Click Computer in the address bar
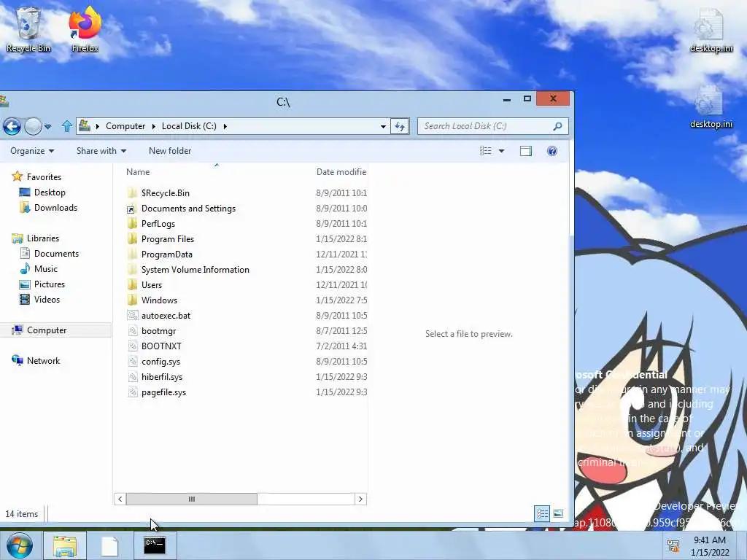The image size is (747, 560). (x=125, y=126)
